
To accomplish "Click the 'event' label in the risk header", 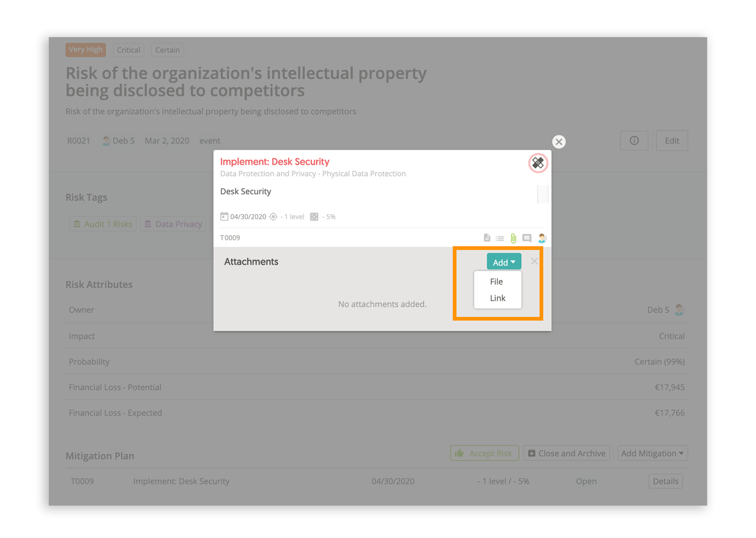I will (x=210, y=141).
